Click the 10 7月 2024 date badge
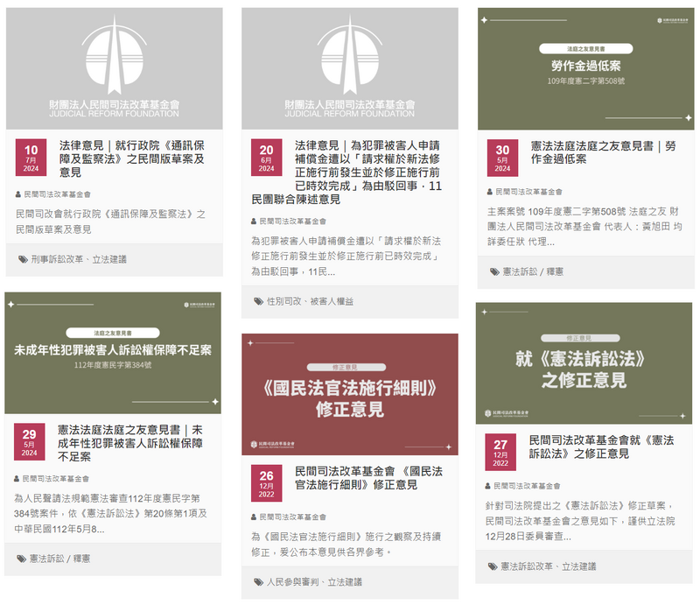This screenshot has height=605, width=700. click(31, 158)
